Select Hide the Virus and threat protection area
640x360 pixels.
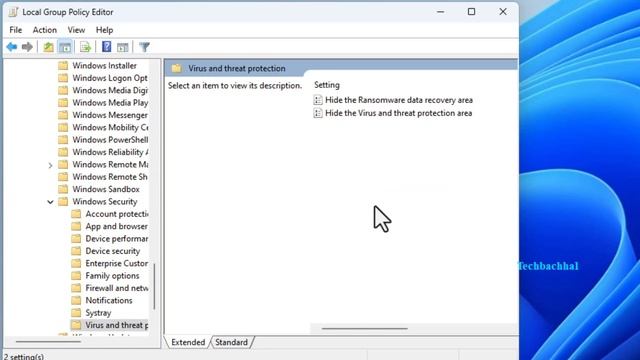398,113
